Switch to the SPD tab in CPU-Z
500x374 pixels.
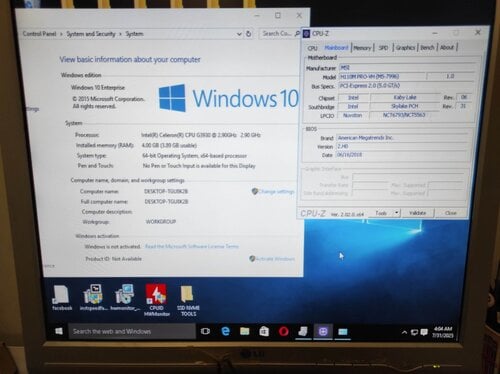pyautogui.click(x=383, y=48)
